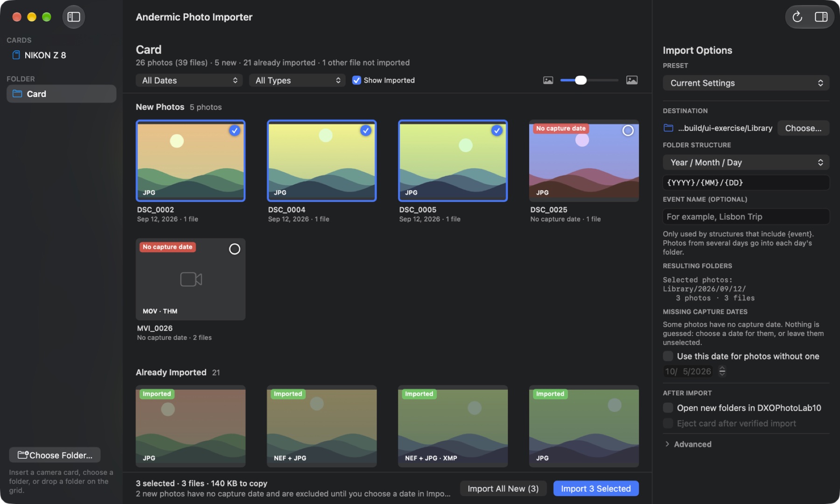Toggle the left sidebar icon
840x504 pixels.
coord(74,17)
